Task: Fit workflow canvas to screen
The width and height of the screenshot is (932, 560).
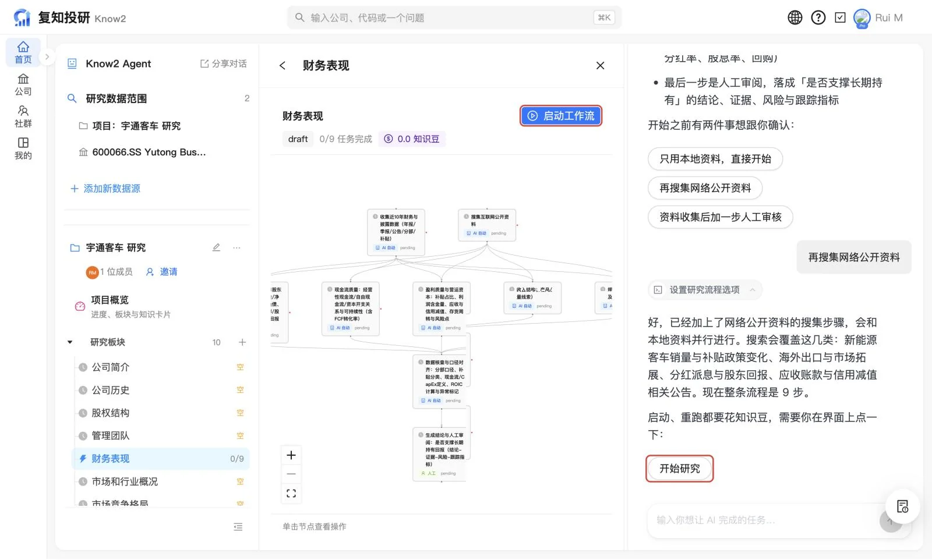Action: coord(291,494)
